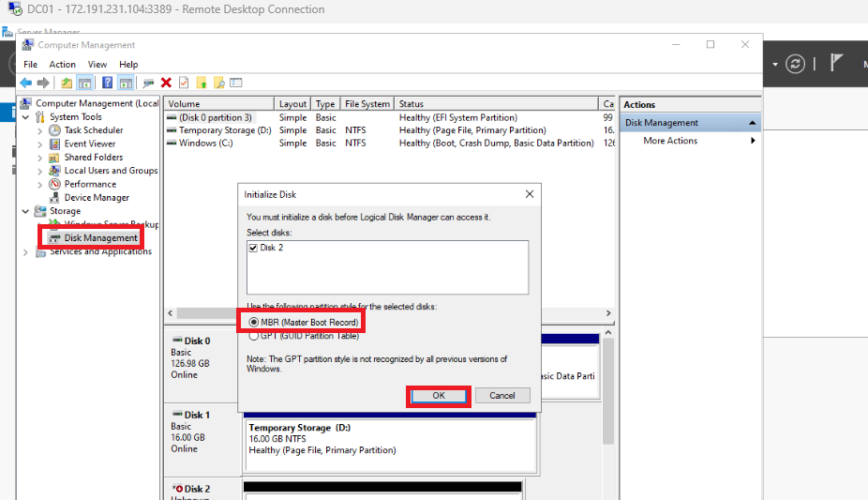Toggle the Disk 2 checkbox
868x500 pixels.
click(253, 248)
